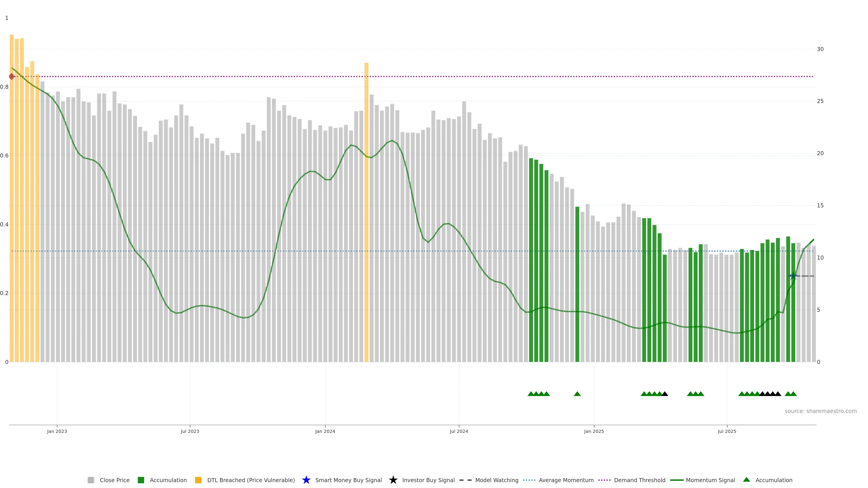Click the green Accumulation square color swatch
868x488 pixels.
pos(141,480)
